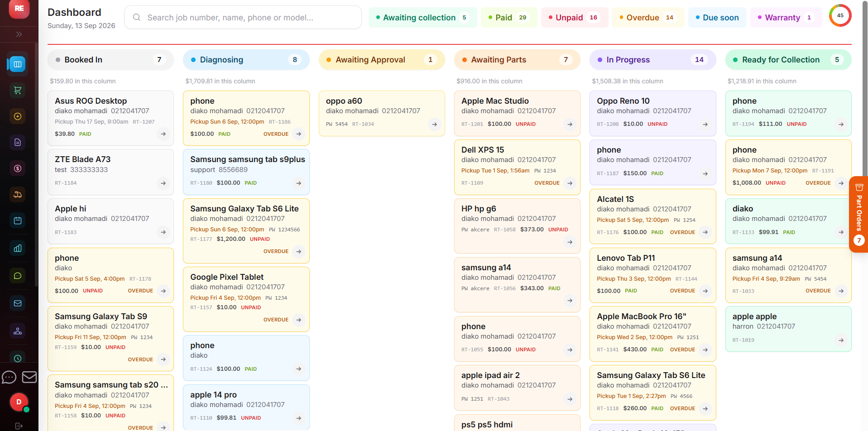Click the logout icon at sidebar bottom
The image size is (868, 431).
(19, 426)
